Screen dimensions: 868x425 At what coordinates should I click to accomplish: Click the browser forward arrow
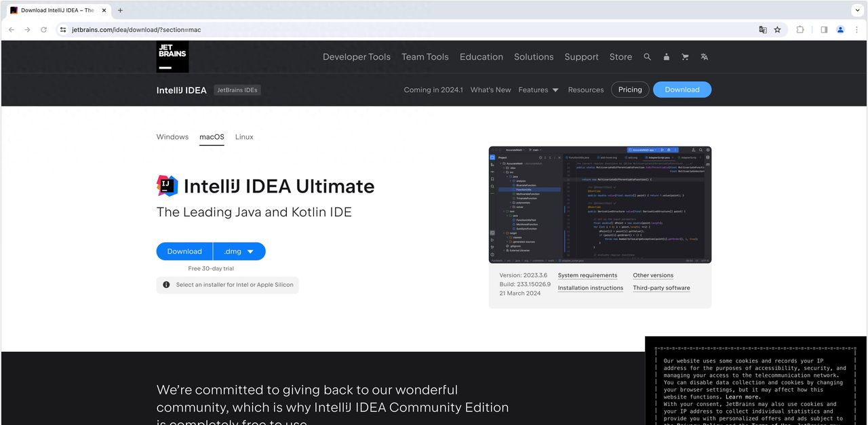pyautogui.click(x=27, y=30)
